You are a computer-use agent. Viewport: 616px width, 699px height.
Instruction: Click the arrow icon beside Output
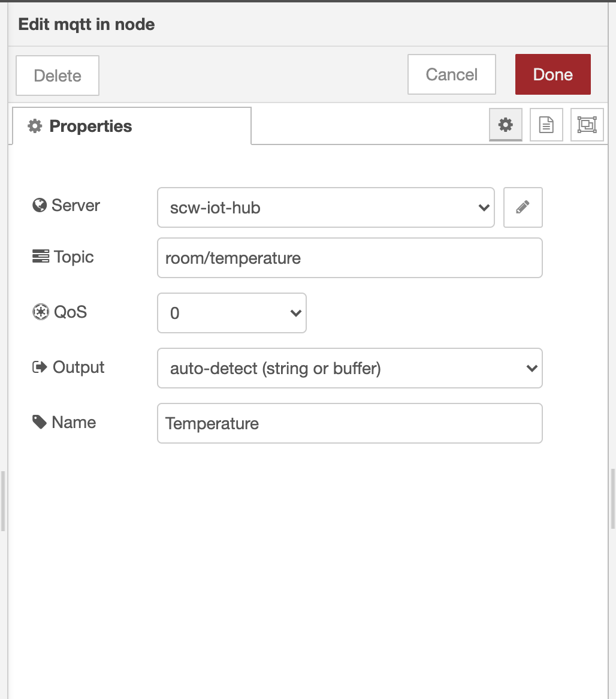[40, 367]
